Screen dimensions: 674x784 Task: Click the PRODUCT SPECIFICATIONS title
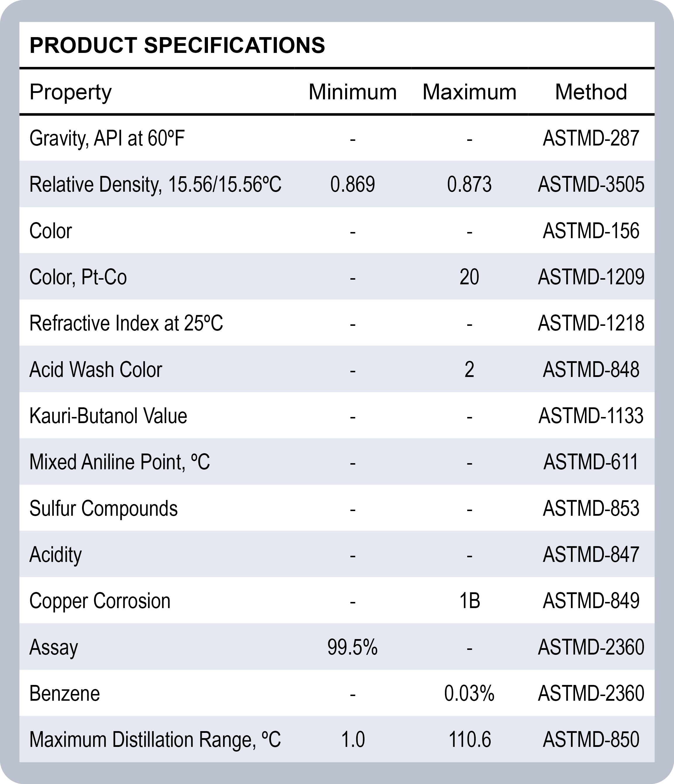click(x=177, y=45)
